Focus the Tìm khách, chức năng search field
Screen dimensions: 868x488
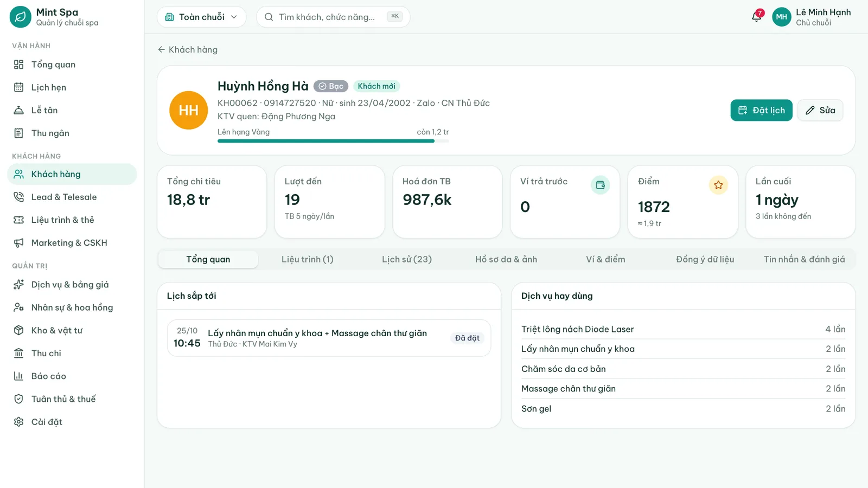click(x=333, y=17)
